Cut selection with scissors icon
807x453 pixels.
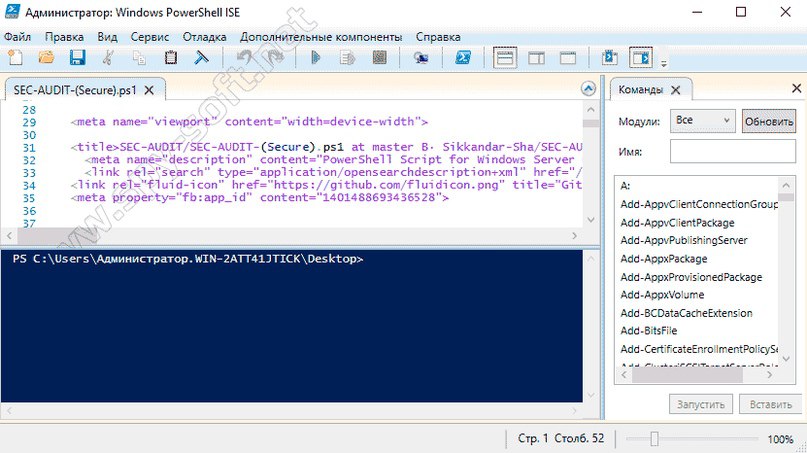(108, 57)
